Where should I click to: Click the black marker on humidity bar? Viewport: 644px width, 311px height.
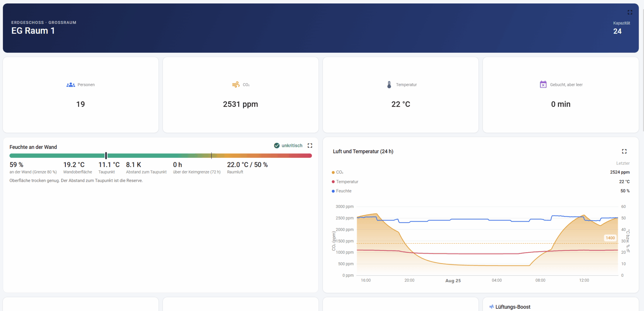pos(106,155)
